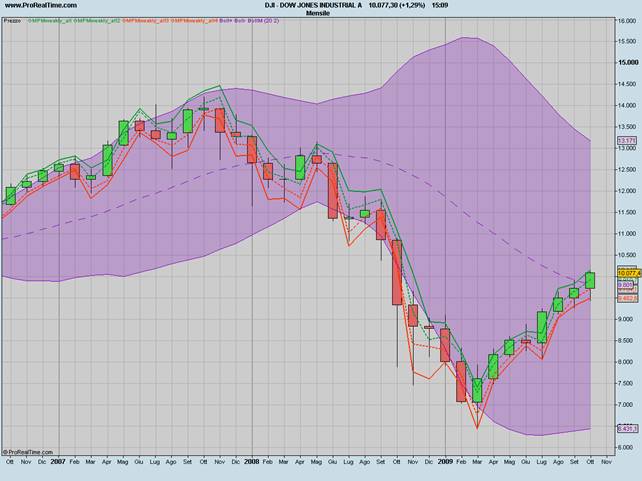Click the 2007 year label on time axis

[58, 461]
